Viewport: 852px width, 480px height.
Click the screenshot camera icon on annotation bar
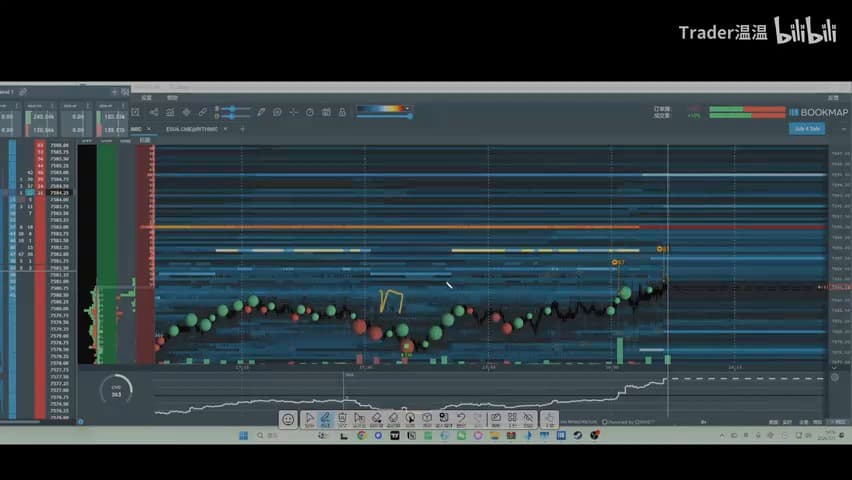point(496,419)
